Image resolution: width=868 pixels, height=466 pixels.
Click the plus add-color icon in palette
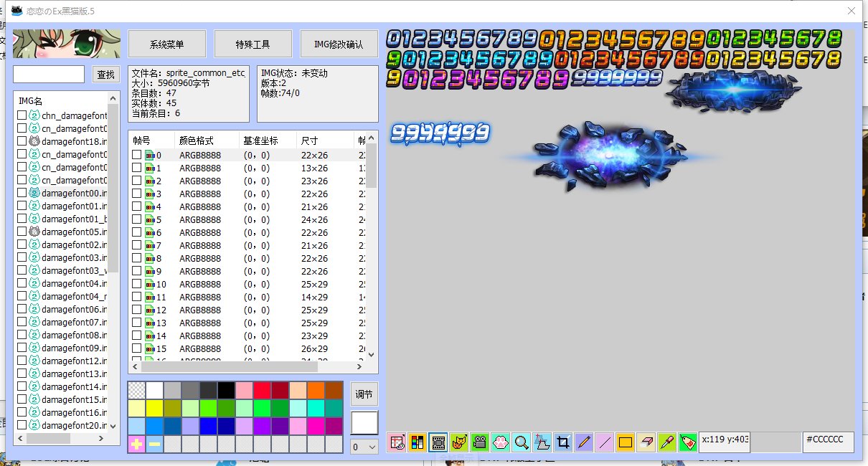(136, 444)
